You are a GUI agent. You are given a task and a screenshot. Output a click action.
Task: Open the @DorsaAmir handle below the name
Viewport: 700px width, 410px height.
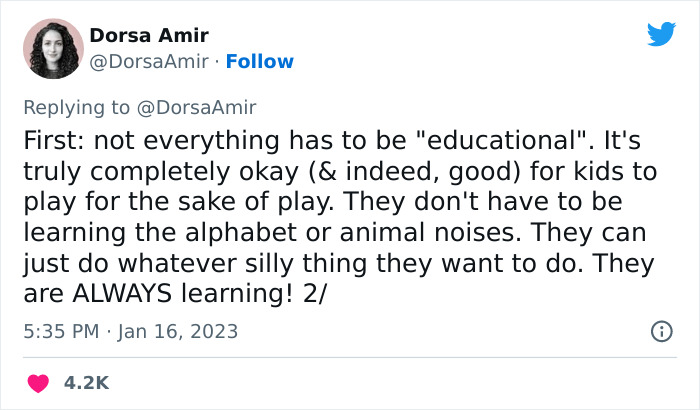click(x=149, y=62)
